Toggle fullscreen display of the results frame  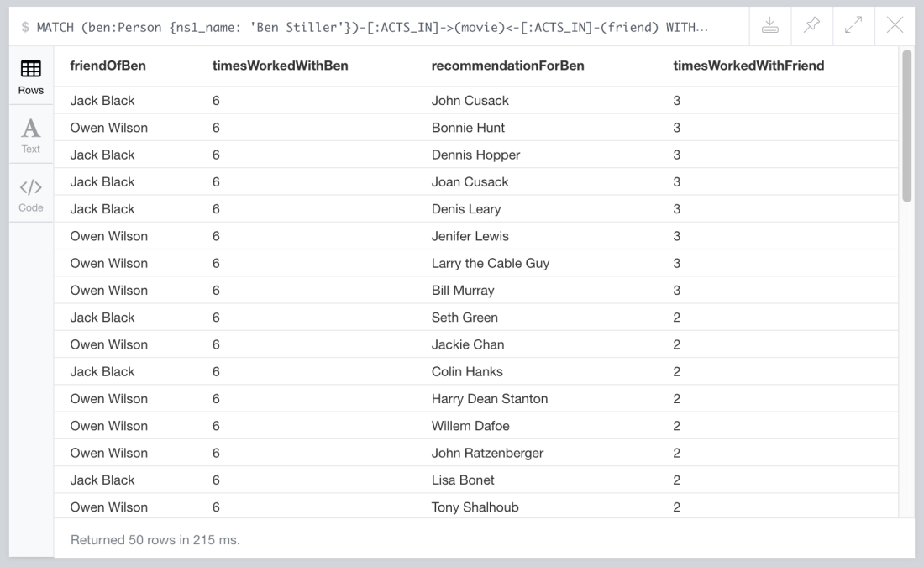click(853, 25)
